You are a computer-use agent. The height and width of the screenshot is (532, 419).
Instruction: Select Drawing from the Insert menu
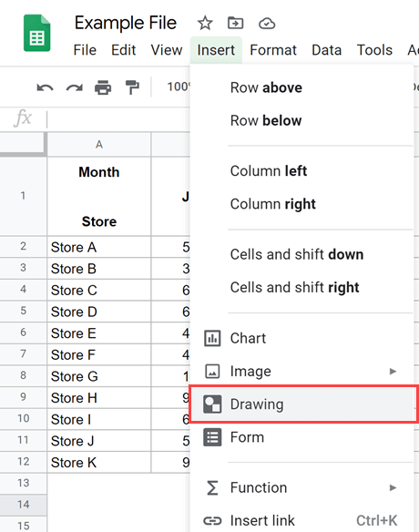[303, 404]
